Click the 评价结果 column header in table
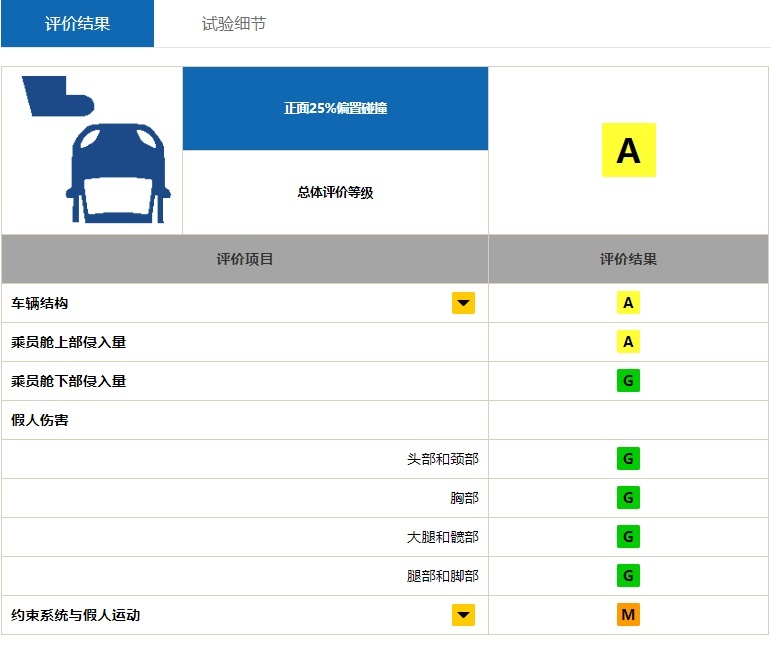 [x=628, y=259]
